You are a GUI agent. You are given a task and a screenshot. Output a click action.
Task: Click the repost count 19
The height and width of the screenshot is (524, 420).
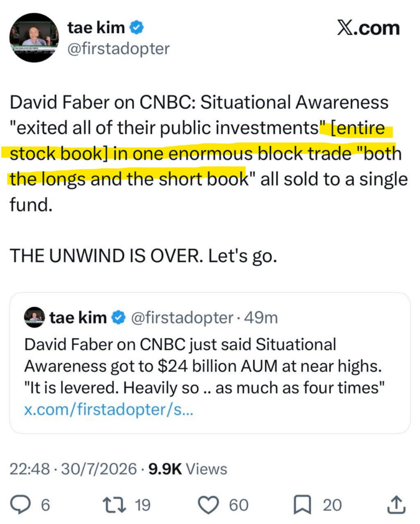(x=143, y=505)
